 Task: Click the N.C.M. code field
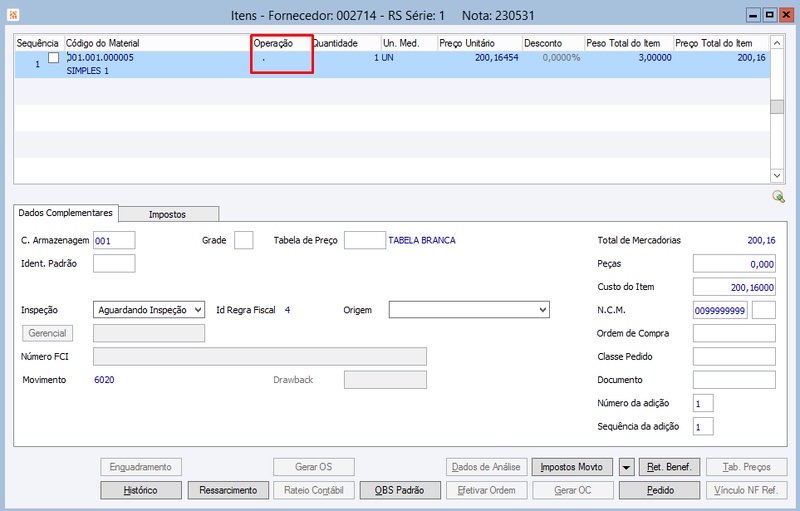720,310
